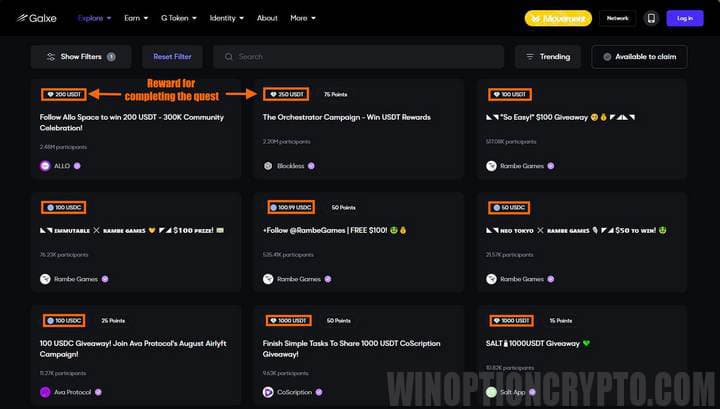720x409 pixels.
Task: Click the ALLO space avatar icon
Action: tap(45, 166)
